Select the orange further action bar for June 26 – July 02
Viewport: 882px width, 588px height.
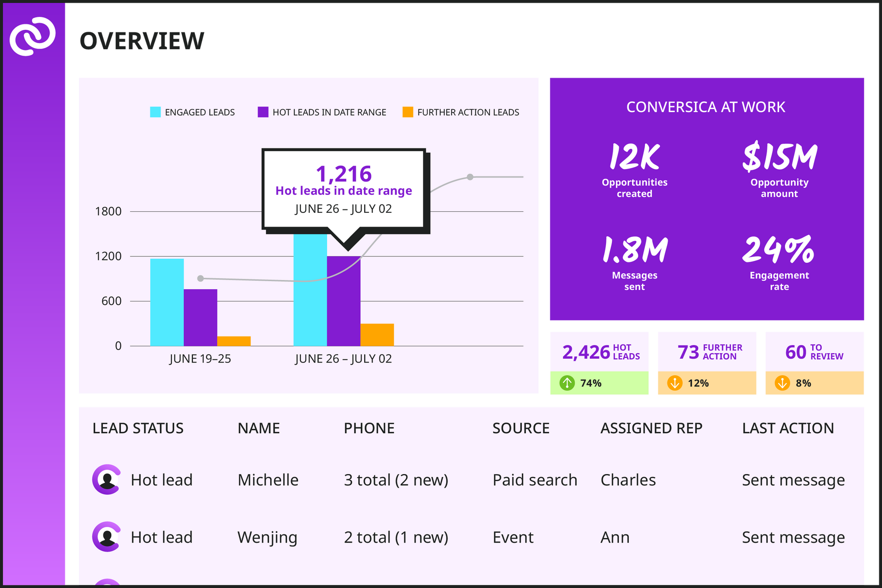[377, 335]
